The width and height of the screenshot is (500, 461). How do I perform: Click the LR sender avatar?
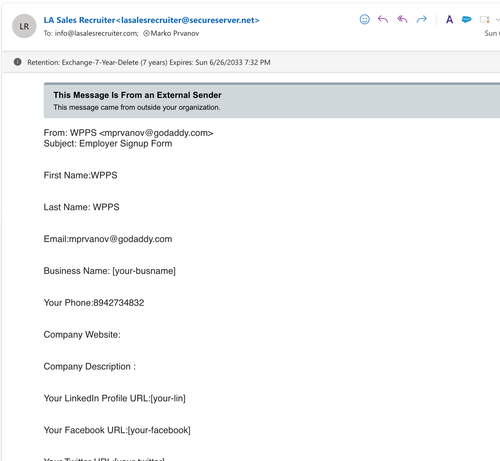(24, 26)
